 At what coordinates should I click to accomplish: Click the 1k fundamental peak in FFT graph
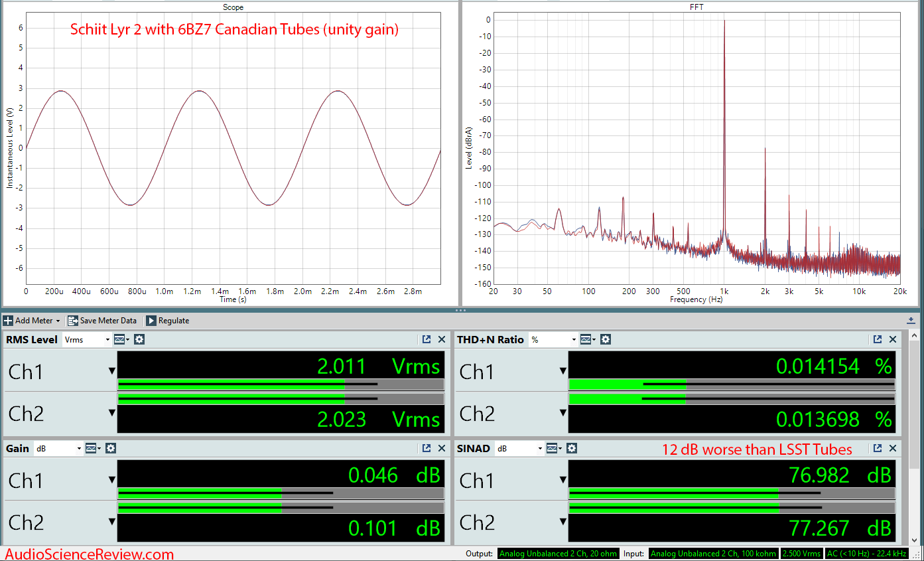(724, 133)
